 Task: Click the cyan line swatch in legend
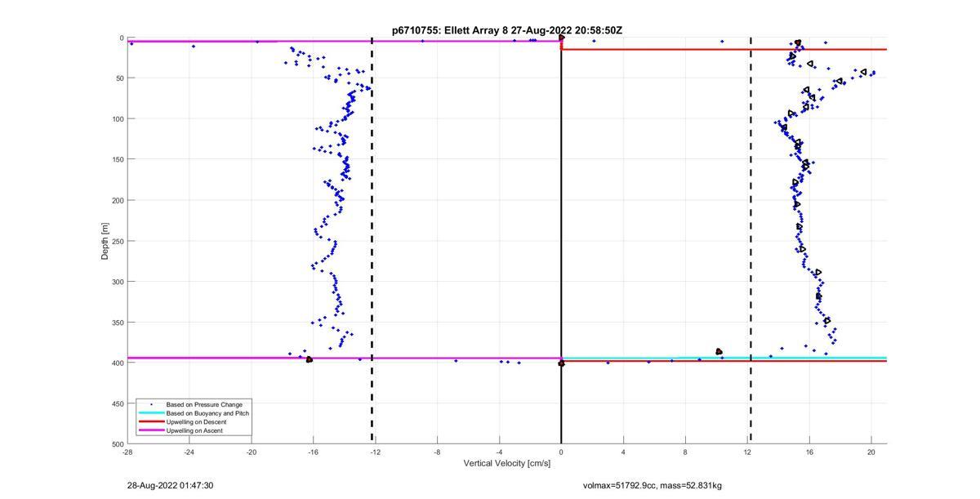150,413
